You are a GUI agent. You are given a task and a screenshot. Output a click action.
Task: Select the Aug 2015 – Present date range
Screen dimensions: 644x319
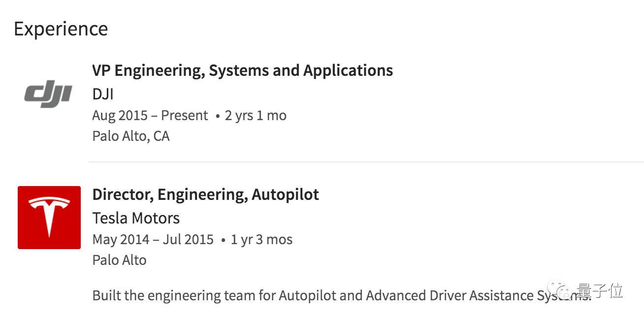[150, 115]
